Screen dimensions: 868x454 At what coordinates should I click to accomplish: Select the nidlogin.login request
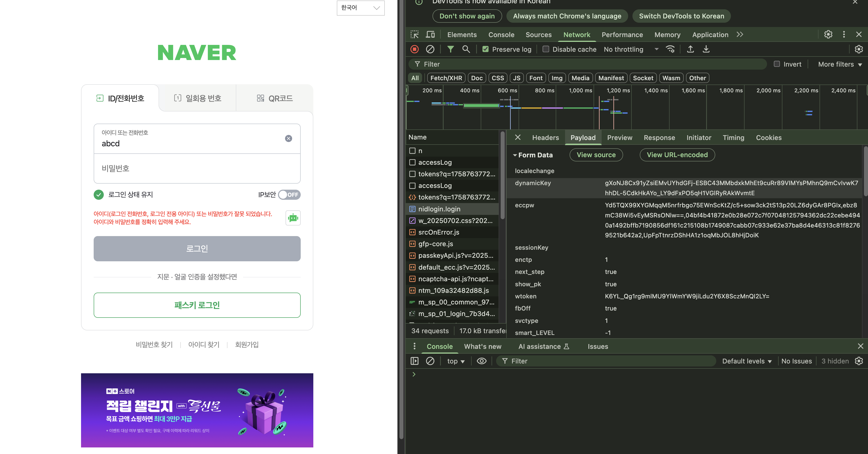click(452, 209)
